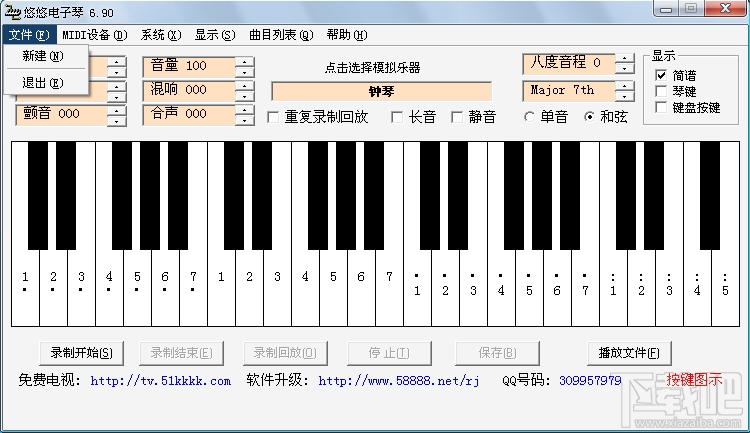Open the 曲目列表(Q) menu
Viewport: 750px width, 433px height.
(281, 35)
